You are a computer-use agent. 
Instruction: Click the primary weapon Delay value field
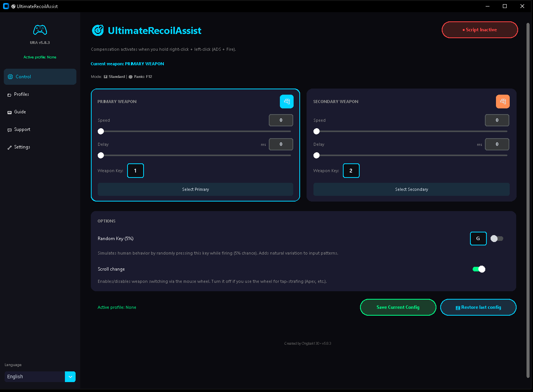pyautogui.click(x=281, y=144)
